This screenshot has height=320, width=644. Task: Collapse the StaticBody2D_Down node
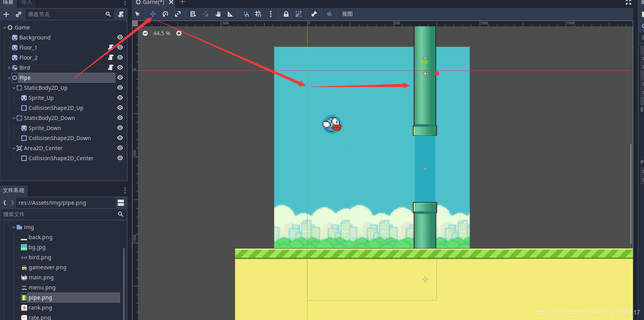(14, 118)
